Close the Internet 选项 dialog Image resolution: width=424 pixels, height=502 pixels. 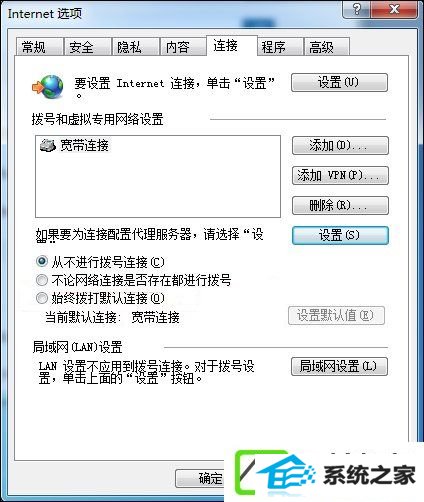click(394, 9)
